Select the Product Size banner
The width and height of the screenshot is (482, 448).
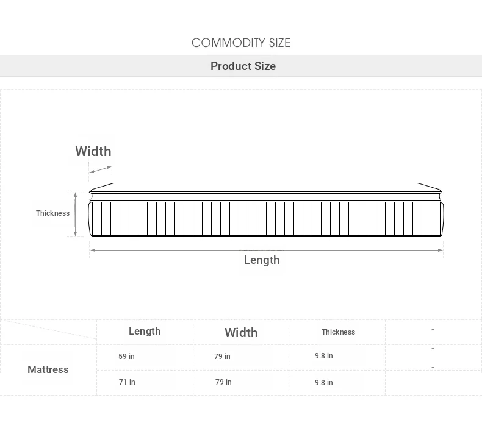coord(243,66)
